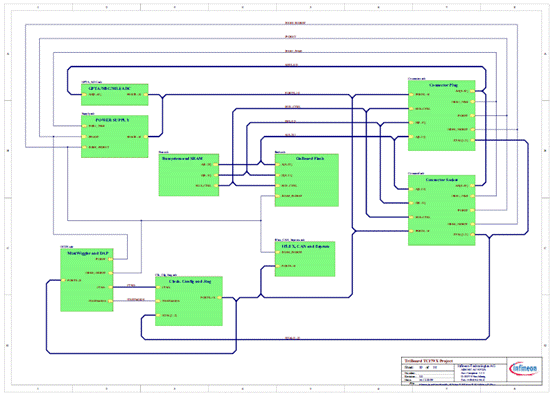Open the On Board Flash block
The width and height of the screenshot is (553, 396).
[x=307, y=180]
